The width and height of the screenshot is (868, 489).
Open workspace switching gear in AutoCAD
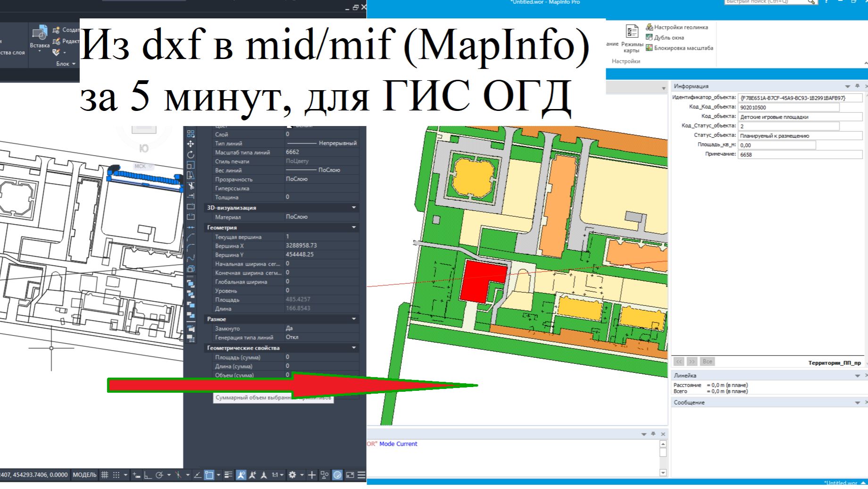[x=292, y=475]
